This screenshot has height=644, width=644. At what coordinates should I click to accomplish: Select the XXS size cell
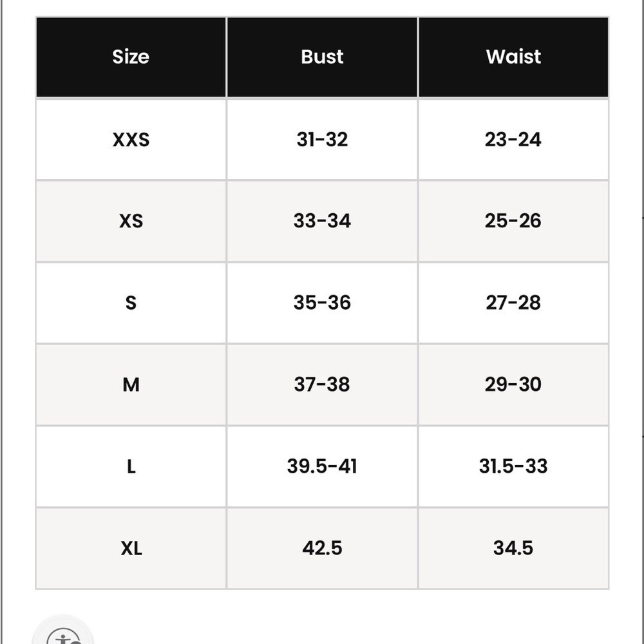click(x=131, y=140)
